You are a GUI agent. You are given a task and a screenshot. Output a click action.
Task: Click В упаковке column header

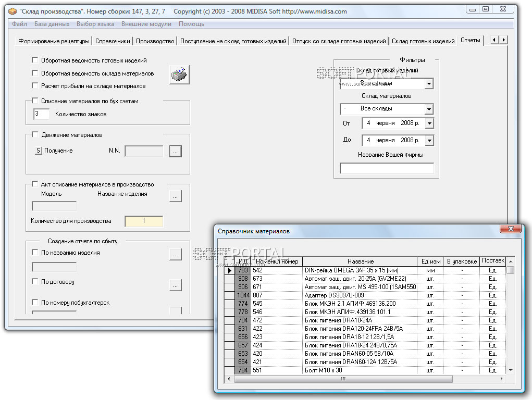[x=462, y=261]
